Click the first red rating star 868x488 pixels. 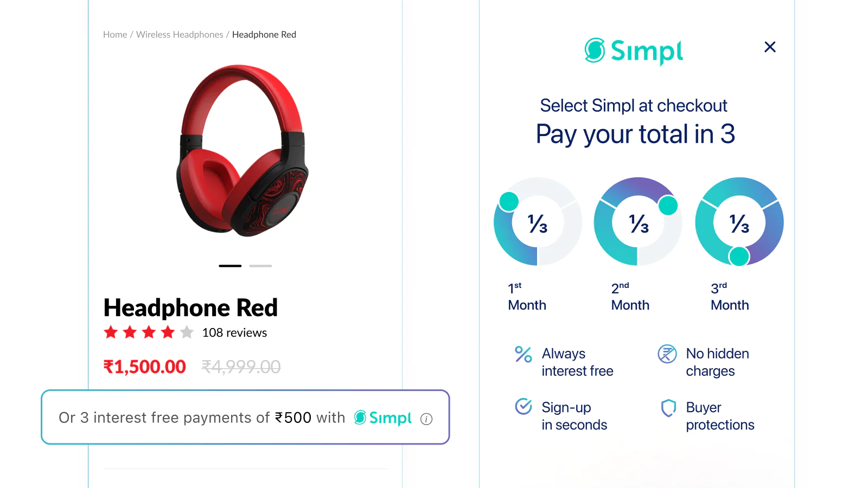pos(111,332)
